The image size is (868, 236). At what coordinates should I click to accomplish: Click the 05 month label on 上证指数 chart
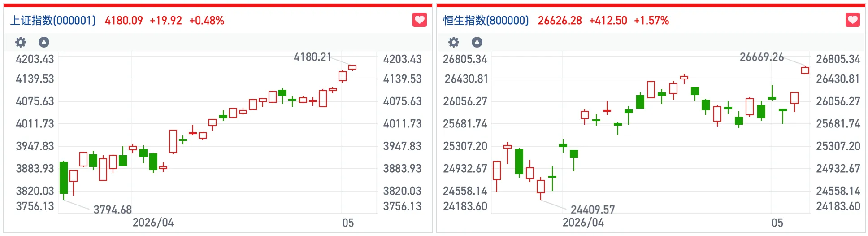coord(348,223)
